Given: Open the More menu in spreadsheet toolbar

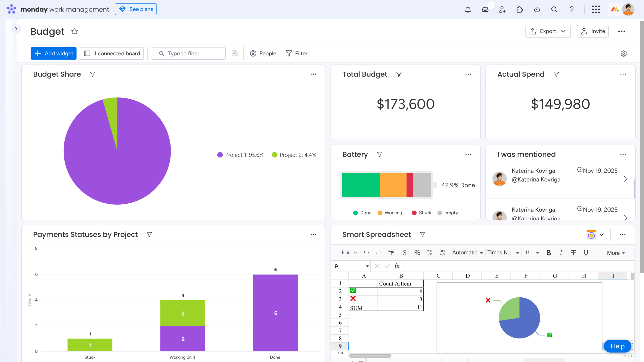Looking at the screenshot, I should [615, 253].
